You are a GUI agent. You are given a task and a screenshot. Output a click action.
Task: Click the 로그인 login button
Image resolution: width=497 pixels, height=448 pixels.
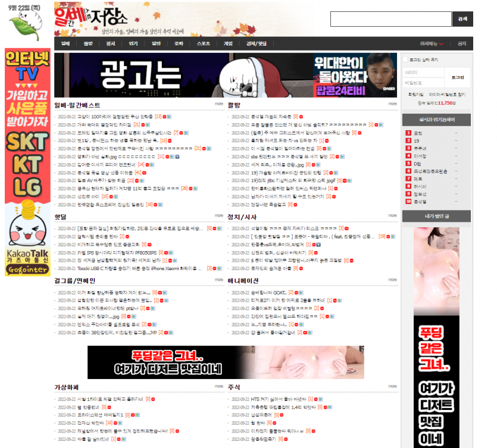[x=458, y=77]
